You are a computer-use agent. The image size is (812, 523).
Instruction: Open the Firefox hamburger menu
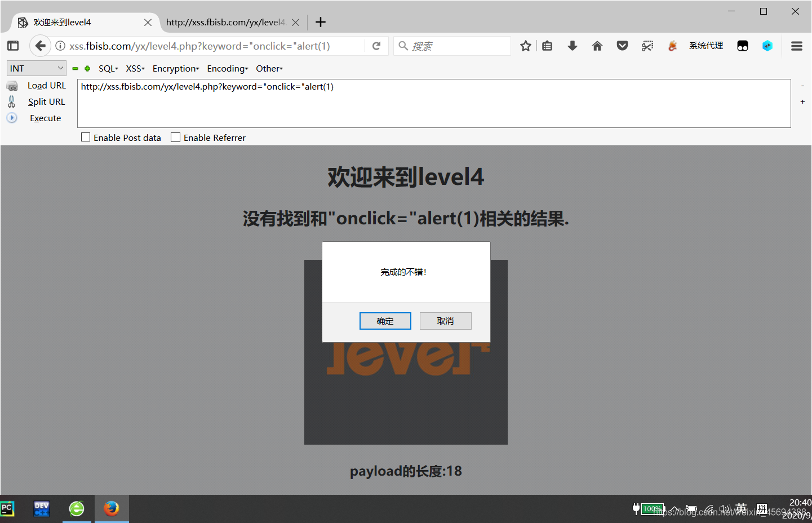796,46
